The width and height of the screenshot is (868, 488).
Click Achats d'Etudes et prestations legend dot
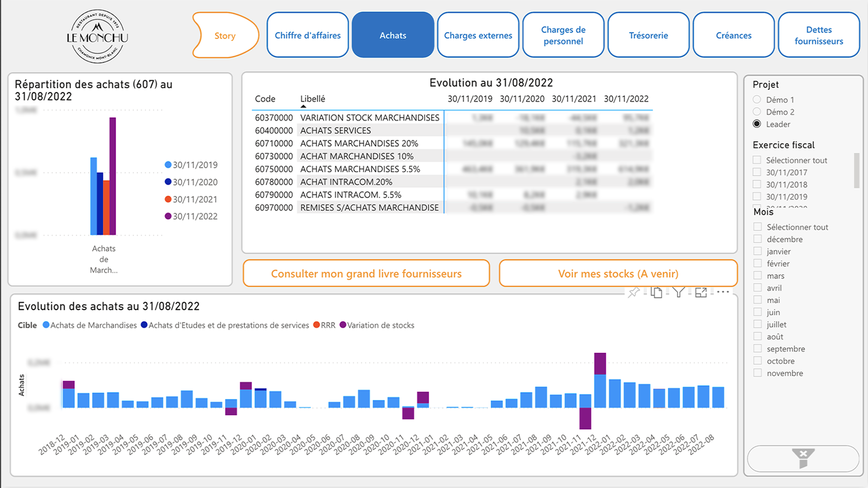[x=144, y=325]
